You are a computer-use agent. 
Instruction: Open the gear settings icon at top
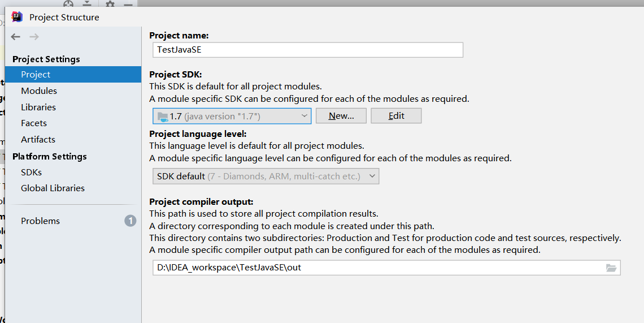110,4
